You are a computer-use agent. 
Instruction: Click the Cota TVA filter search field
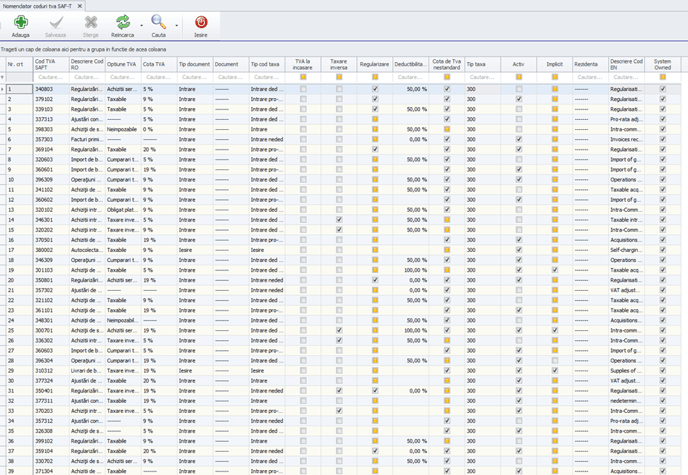tap(157, 76)
